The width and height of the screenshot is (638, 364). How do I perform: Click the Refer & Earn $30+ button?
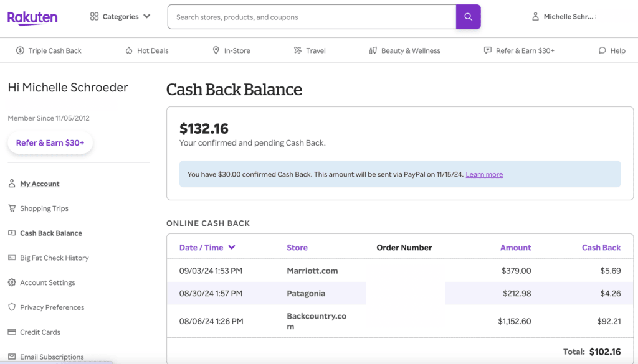(x=50, y=142)
